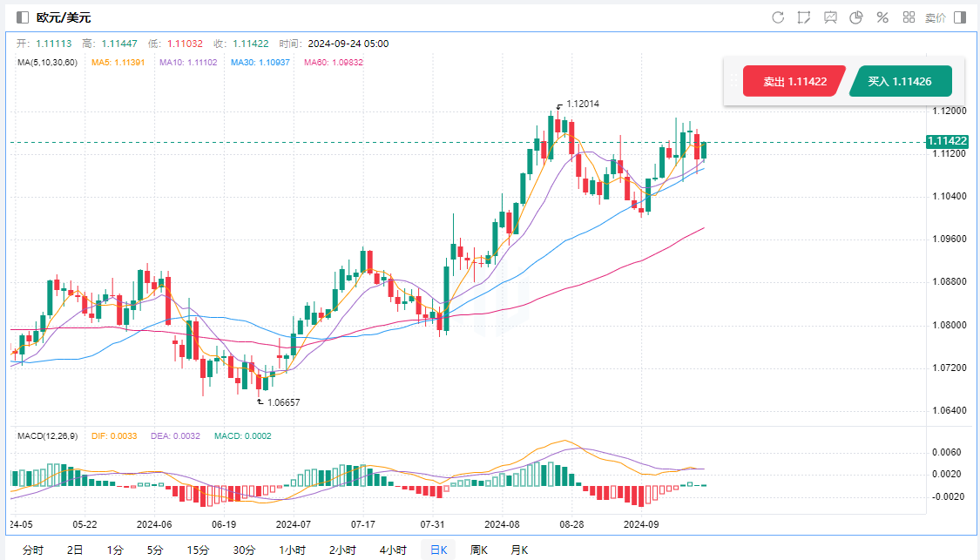This screenshot has width=980, height=560.
Task: Click the percent sign icon
Action: point(882,17)
